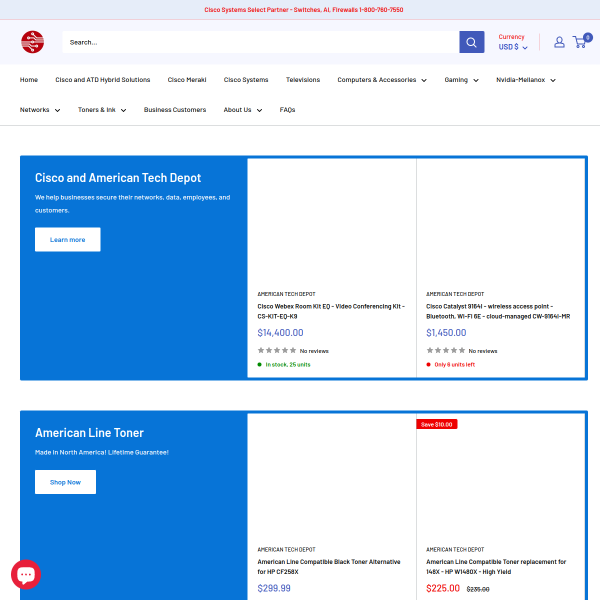
Task: Click the $14,400.00 price
Action: coord(280,333)
